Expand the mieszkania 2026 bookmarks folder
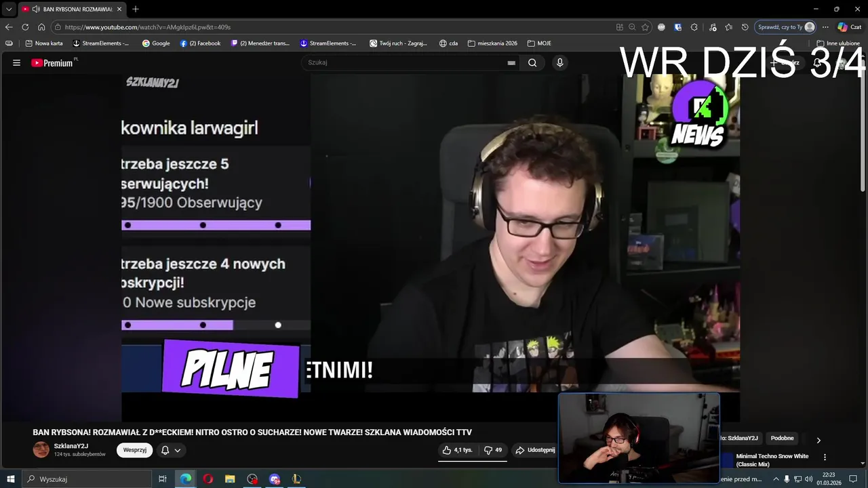The width and height of the screenshot is (868, 488). [x=492, y=43]
